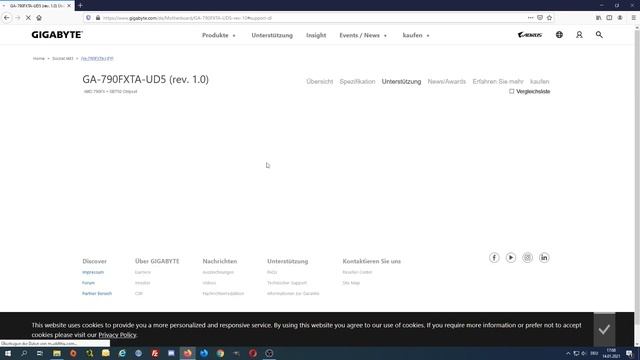Expand the Events / News dropdown
The image size is (640, 360).
click(x=363, y=36)
